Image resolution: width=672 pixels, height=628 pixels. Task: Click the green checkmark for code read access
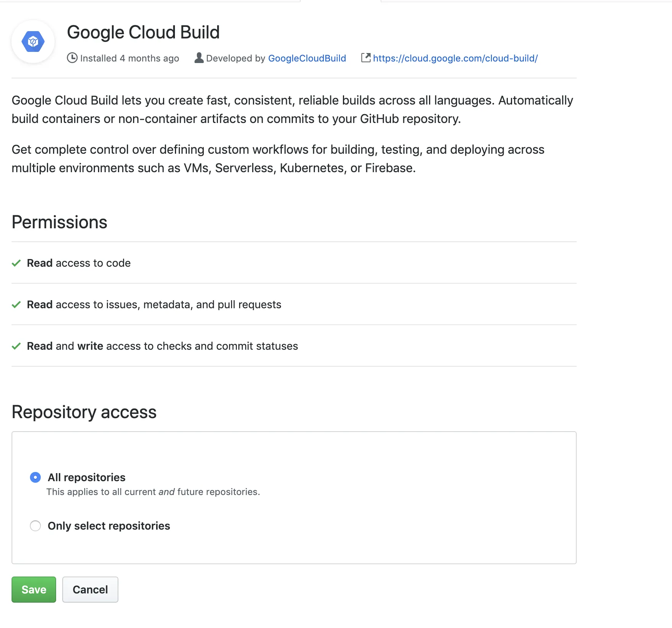(16, 263)
